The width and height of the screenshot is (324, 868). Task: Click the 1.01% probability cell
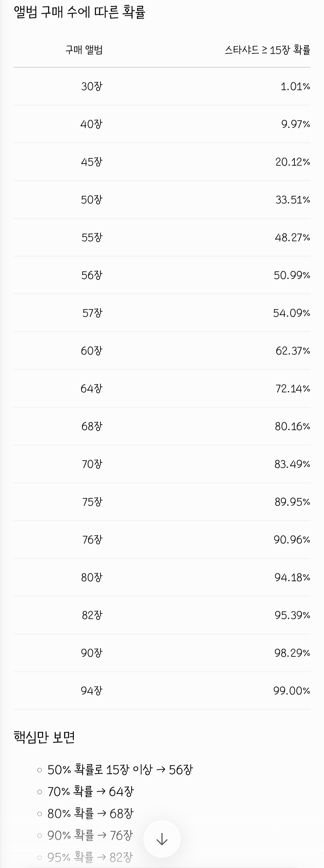pyautogui.click(x=295, y=87)
